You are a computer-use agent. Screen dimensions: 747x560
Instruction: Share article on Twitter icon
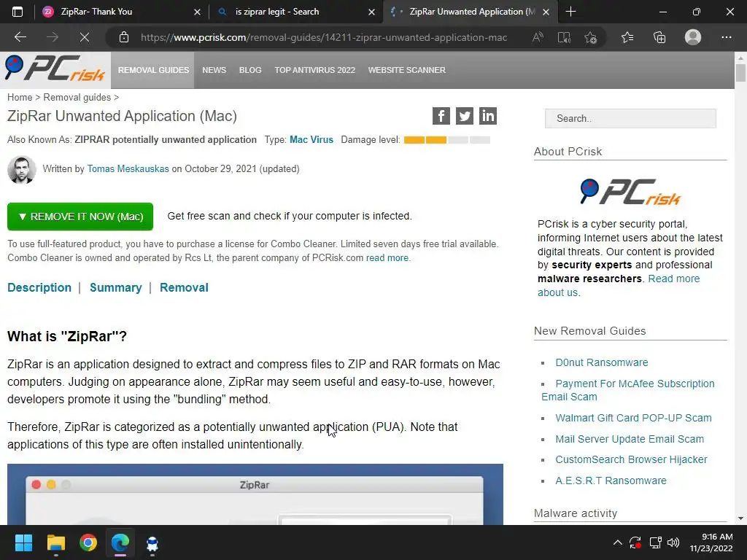(x=465, y=116)
